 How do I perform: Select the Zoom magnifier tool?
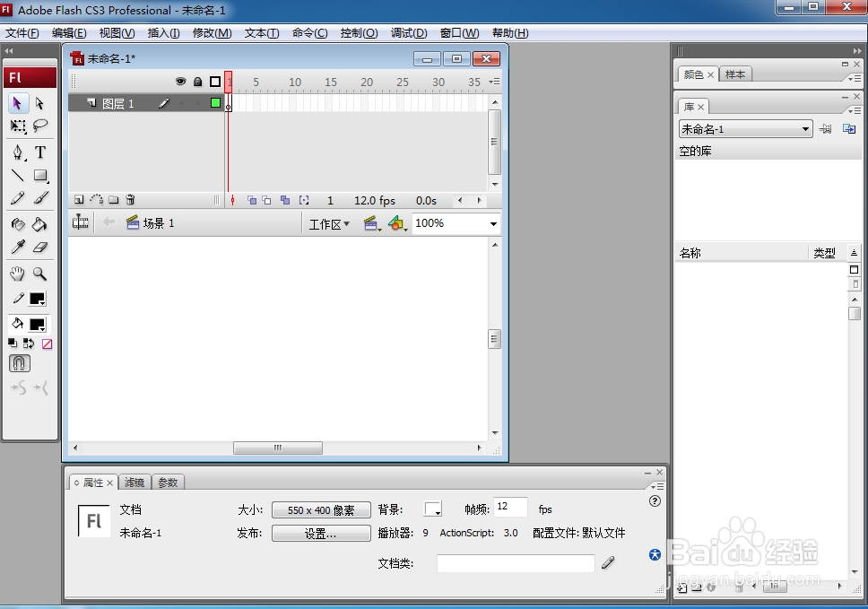39,273
